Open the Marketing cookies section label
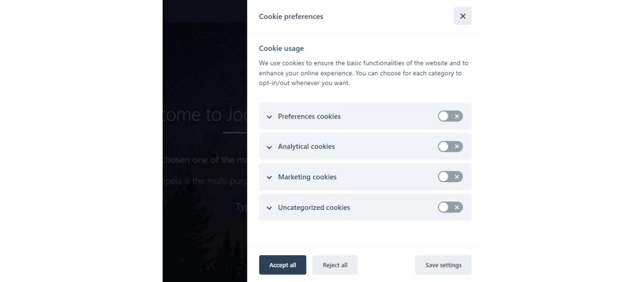This screenshot has height=282, width=644. (307, 177)
